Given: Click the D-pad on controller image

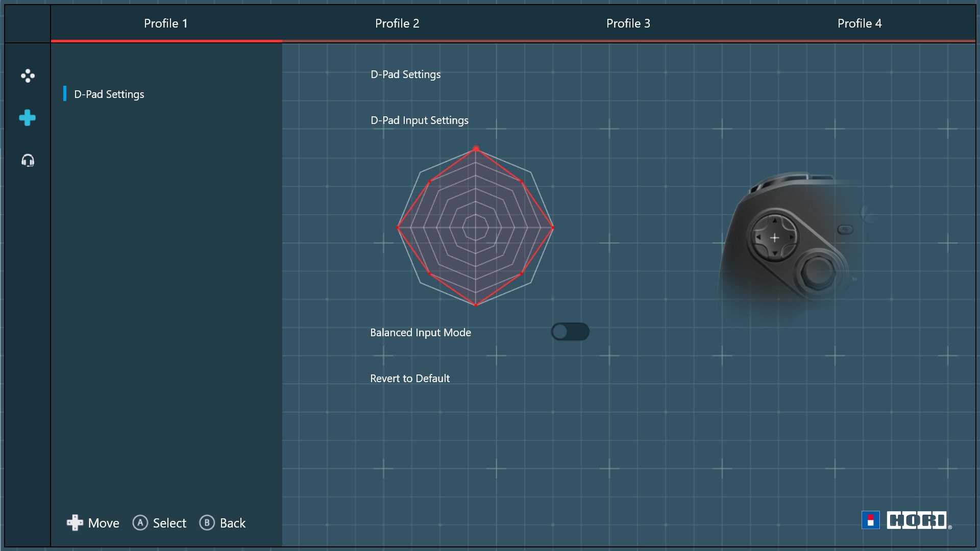Looking at the screenshot, I should [774, 238].
